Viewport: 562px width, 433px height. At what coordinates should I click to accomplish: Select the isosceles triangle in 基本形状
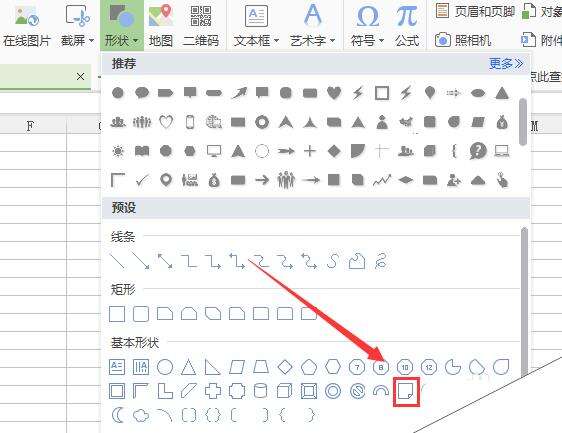click(x=189, y=367)
